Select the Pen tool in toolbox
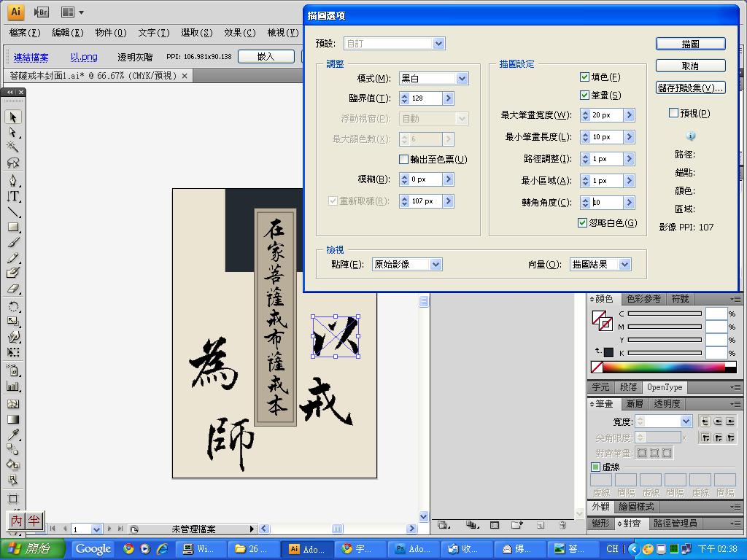The height and width of the screenshot is (560, 747). (x=13, y=180)
